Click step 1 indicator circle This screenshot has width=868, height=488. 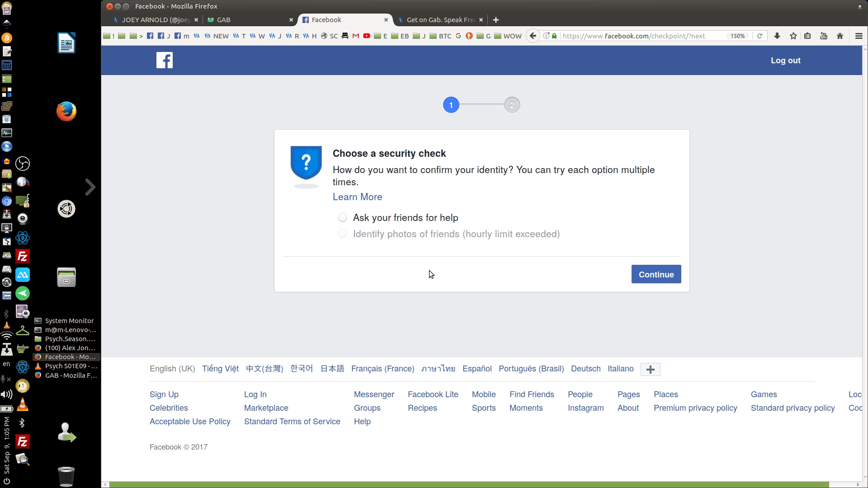[x=451, y=105]
